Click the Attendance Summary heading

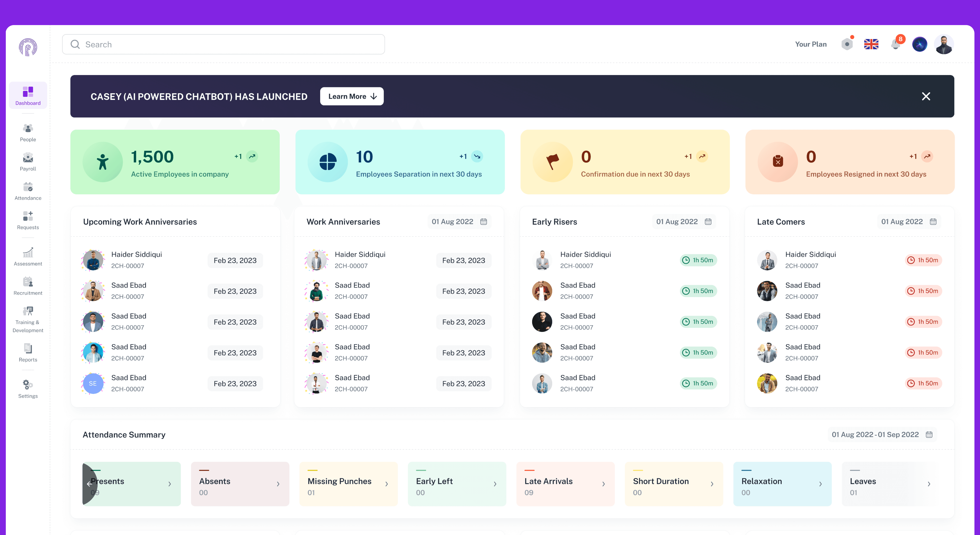pos(124,435)
